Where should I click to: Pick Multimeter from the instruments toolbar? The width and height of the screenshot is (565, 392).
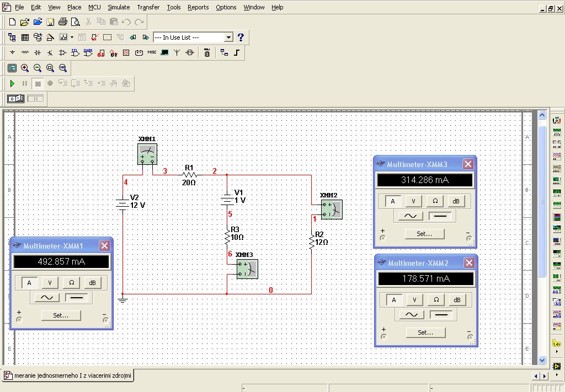pos(557,120)
